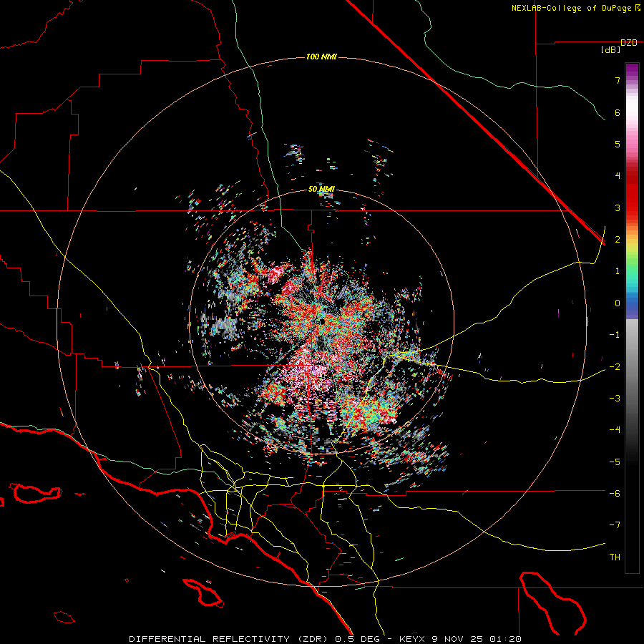Viewport: 644px width, 644px height.
Task: Click the -2 value on color scale
Action: 615,366
